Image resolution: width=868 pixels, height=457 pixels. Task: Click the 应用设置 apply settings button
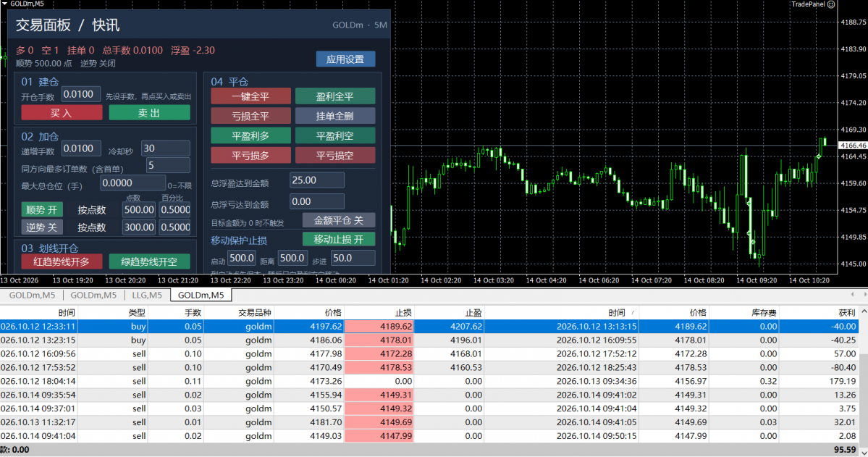[345, 59]
